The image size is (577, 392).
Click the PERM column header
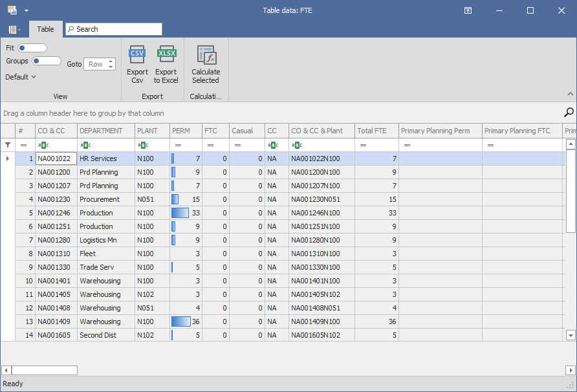pos(186,131)
